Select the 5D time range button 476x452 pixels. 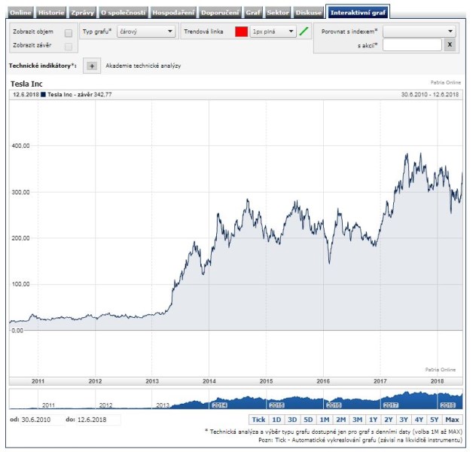[308, 420]
